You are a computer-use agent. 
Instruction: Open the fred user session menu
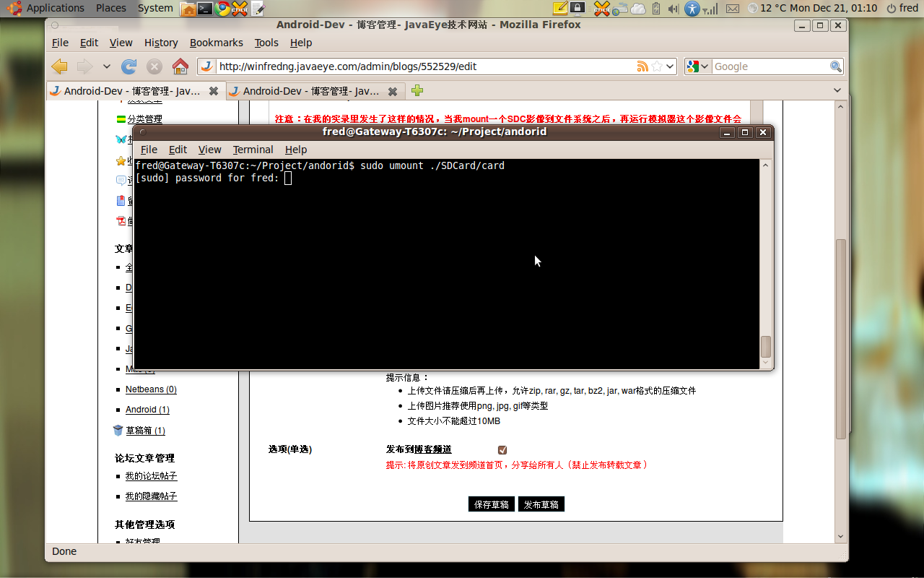(x=903, y=9)
